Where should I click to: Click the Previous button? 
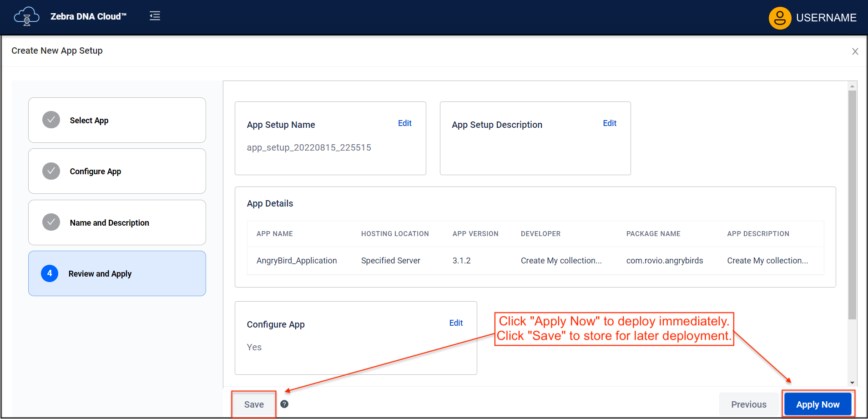[748, 404]
